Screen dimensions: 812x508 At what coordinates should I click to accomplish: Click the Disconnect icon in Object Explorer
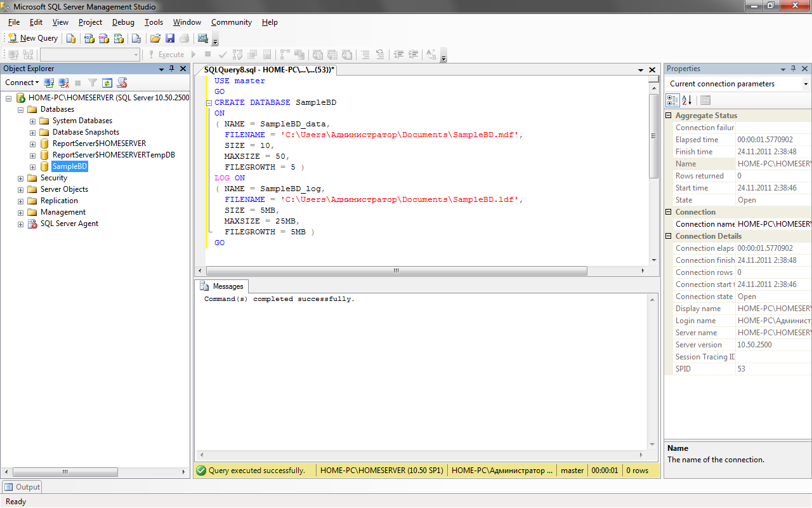(x=63, y=83)
